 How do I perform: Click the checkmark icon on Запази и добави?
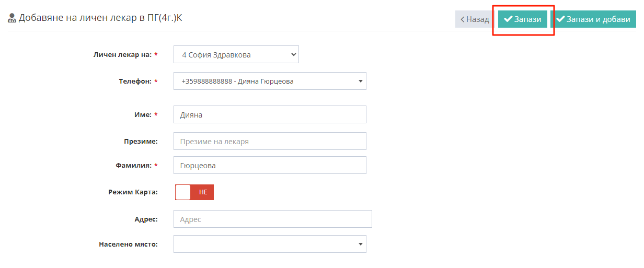pyautogui.click(x=560, y=19)
